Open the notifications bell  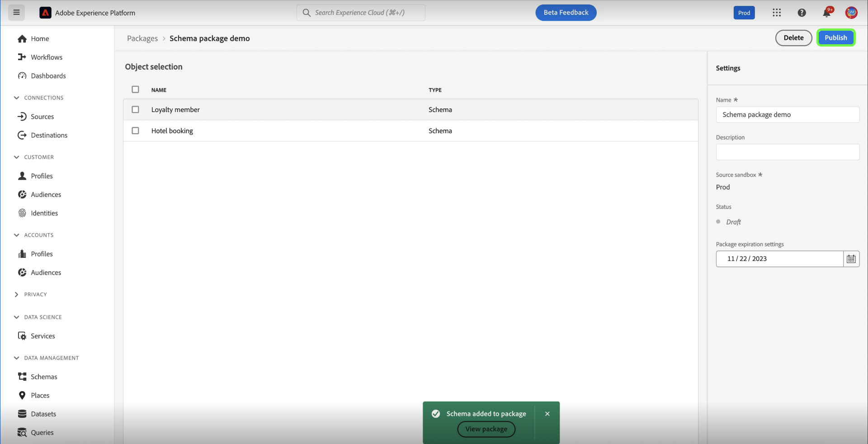point(827,12)
